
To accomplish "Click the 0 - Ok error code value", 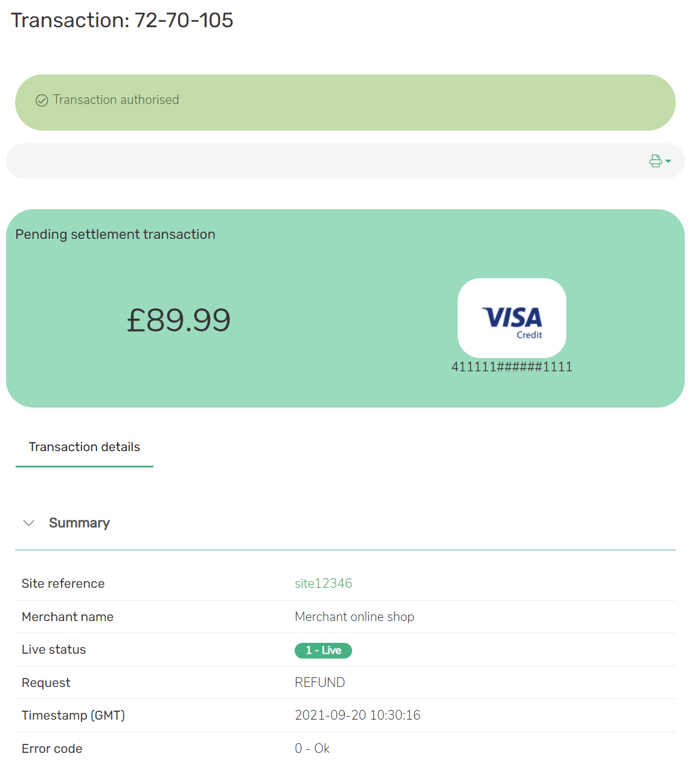I will [312, 749].
